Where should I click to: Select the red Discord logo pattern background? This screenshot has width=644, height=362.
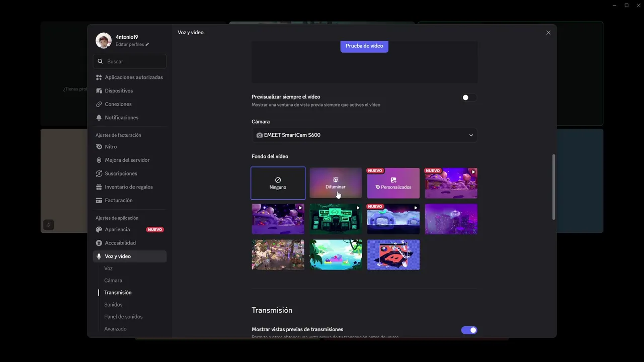[393, 255]
